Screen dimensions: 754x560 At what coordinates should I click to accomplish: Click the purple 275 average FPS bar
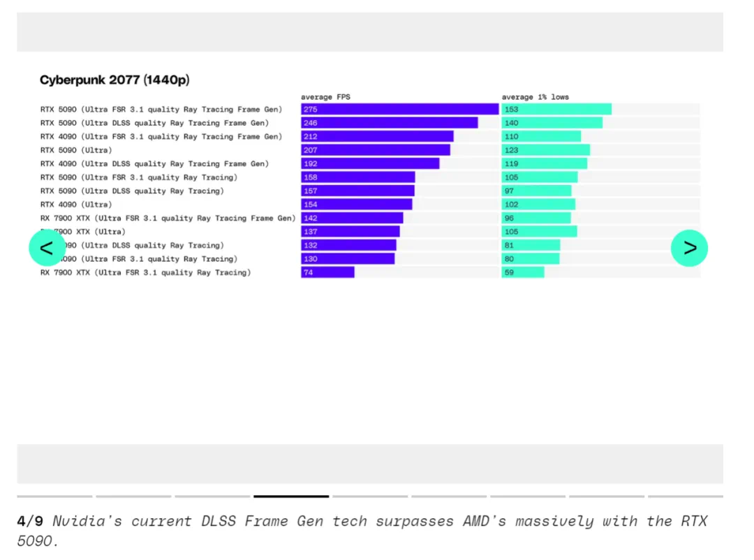[399, 110]
